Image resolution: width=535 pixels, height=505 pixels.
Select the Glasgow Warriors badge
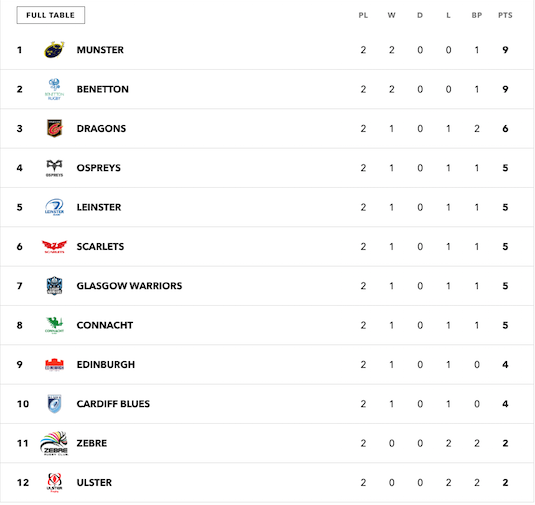coord(54,286)
